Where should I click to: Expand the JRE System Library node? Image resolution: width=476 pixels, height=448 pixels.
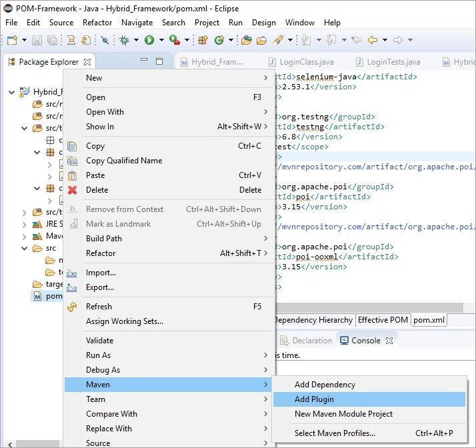(x=24, y=225)
